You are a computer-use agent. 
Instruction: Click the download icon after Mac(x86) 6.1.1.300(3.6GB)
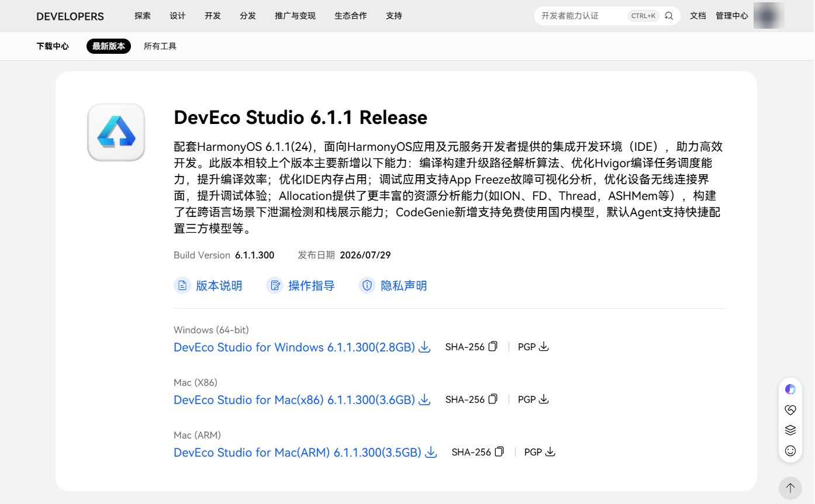(x=425, y=400)
